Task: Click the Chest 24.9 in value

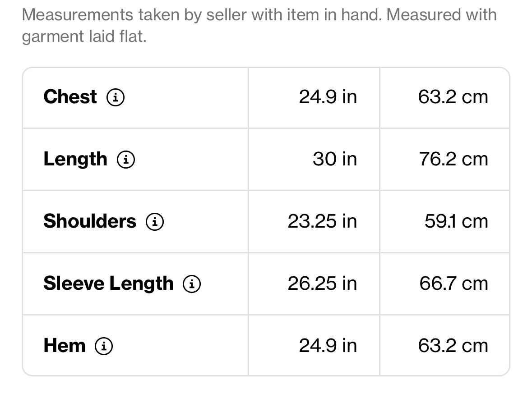Action: pos(328,97)
